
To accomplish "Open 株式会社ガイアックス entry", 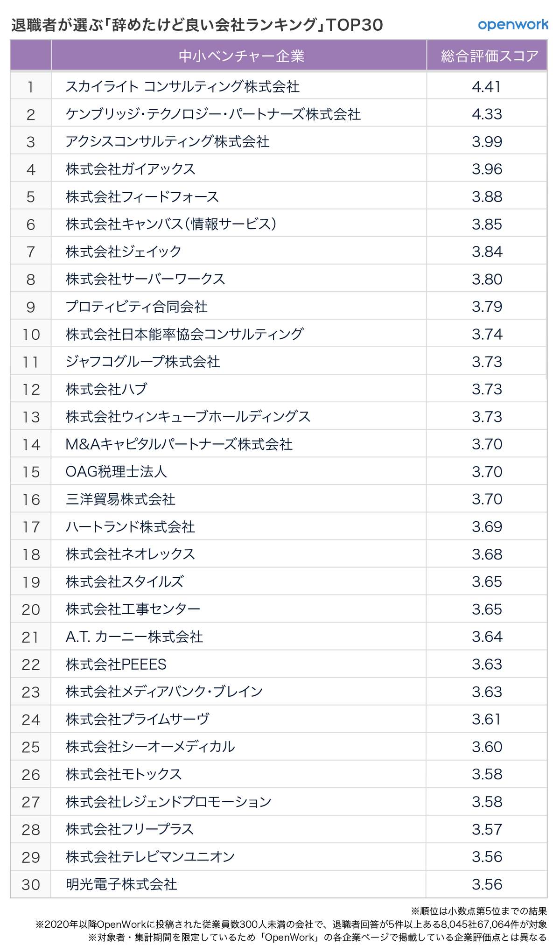I will point(131,169).
